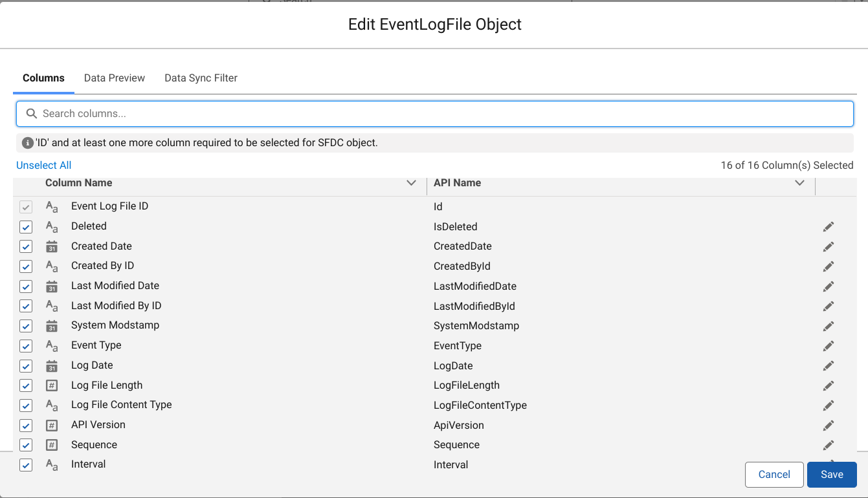Click the Cancel button
The width and height of the screenshot is (868, 498).
pos(774,475)
